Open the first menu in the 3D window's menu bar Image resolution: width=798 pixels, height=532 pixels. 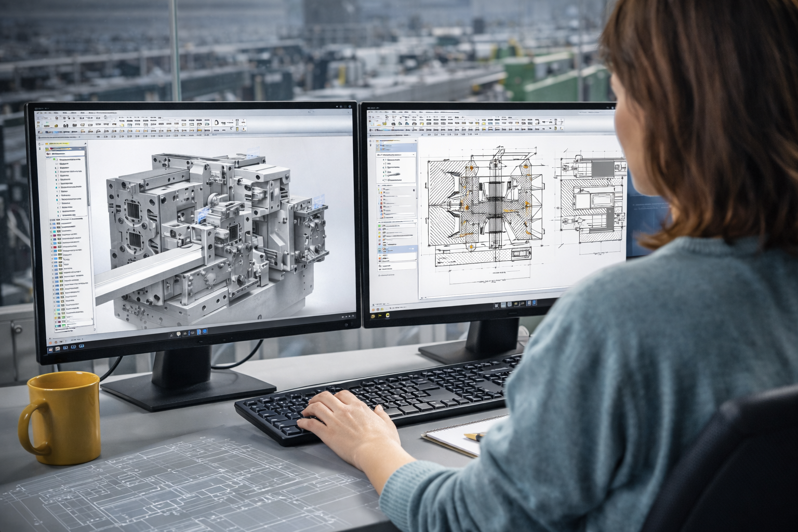pyautogui.click(x=37, y=113)
